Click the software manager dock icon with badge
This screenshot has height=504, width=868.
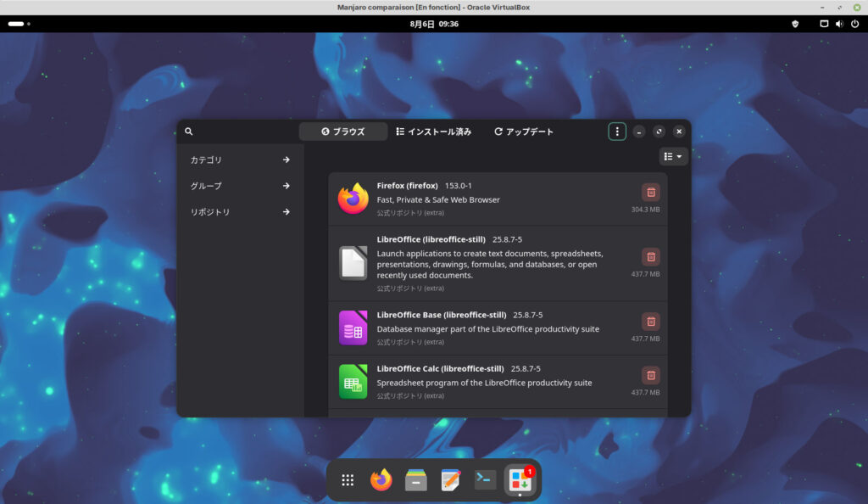tap(520, 479)
